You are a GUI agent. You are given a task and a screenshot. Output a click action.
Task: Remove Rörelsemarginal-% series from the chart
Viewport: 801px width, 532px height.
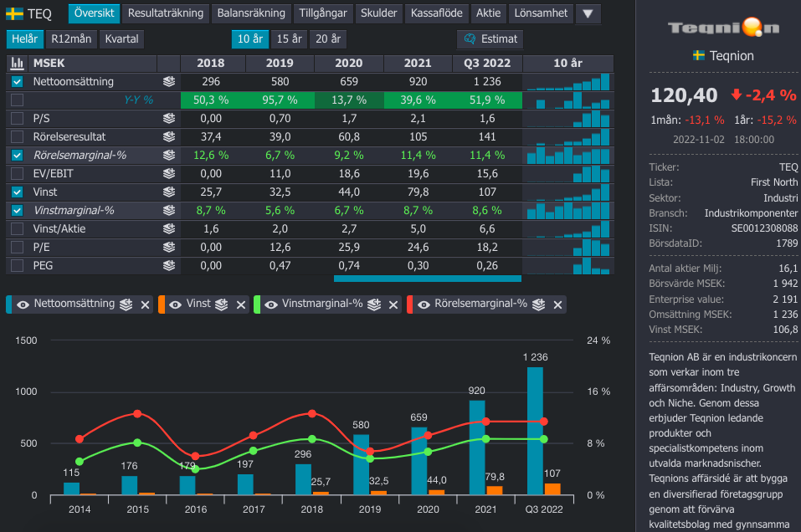click(x=557, y=304)
